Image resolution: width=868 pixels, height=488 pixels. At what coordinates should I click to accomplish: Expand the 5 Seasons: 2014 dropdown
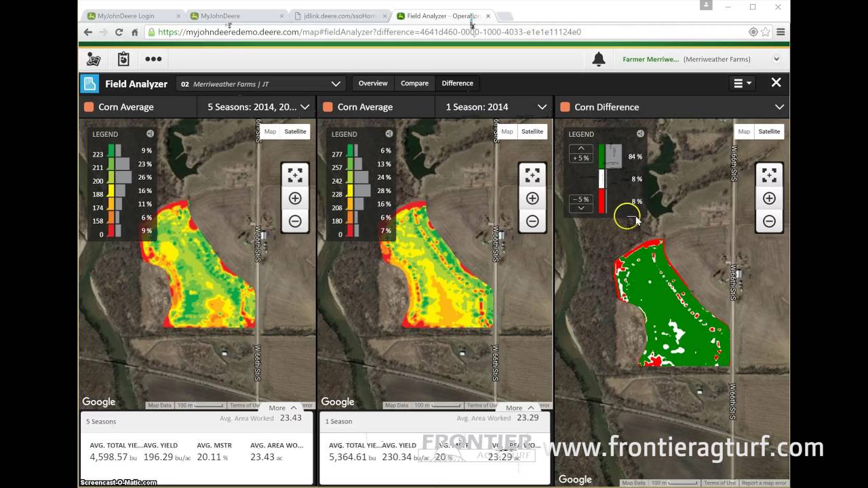(x=257, y=107)
